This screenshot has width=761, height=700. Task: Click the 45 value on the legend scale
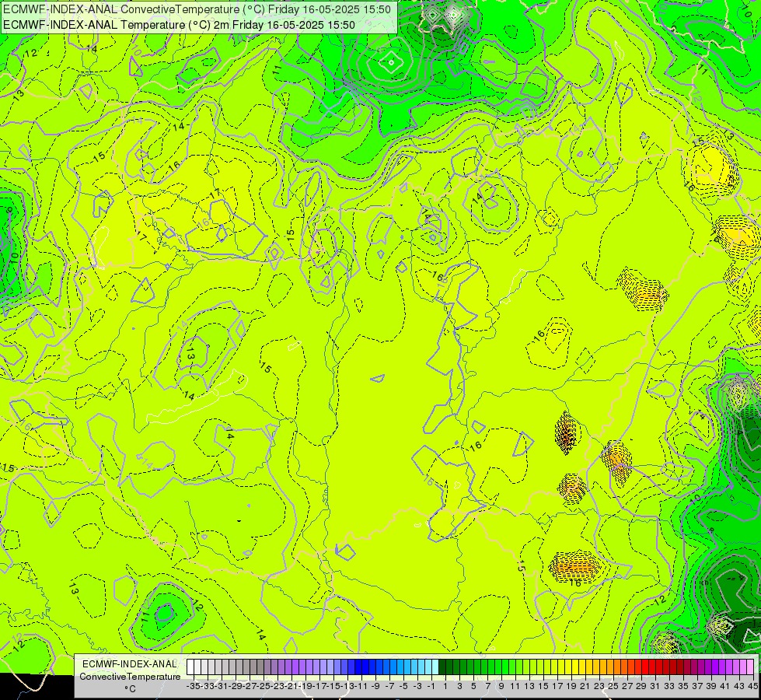(x=752, y=687)
